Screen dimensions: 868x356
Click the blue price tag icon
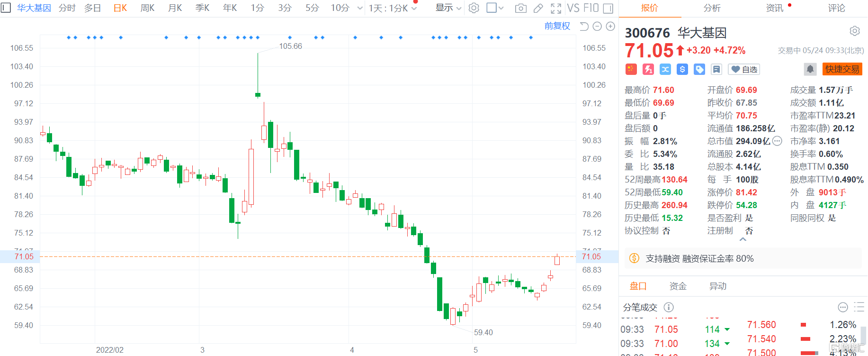click(699, 69)
